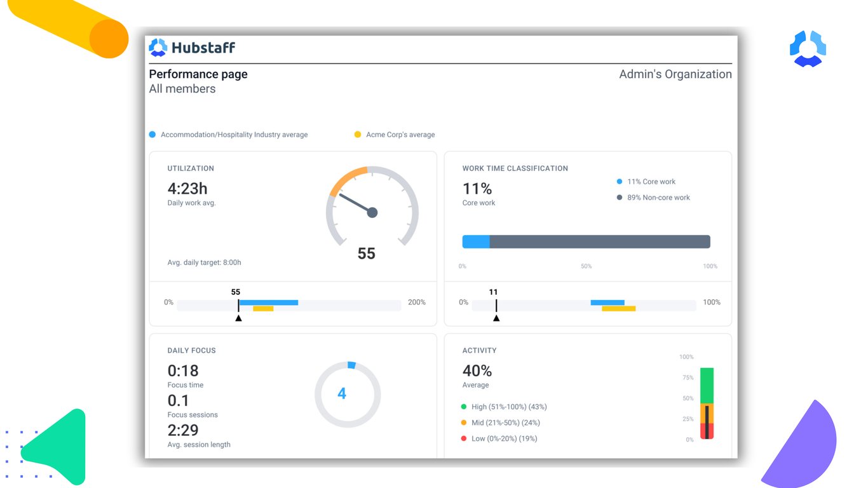Click the "Avg. session length" caption

[199, 445]
